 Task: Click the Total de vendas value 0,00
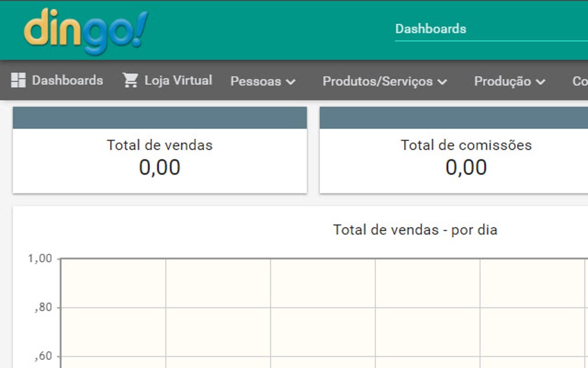click(159, 168)
